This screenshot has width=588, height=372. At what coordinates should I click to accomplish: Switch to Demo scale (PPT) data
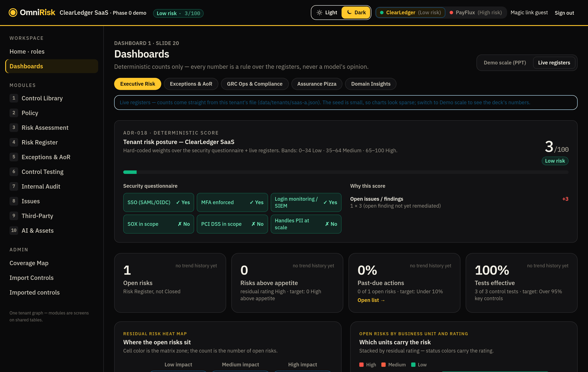pos(505,63)
